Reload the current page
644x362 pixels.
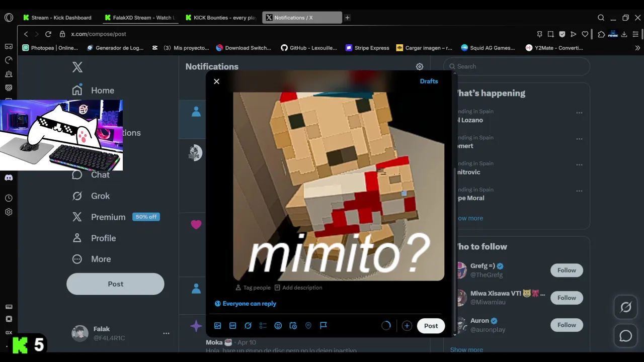point(48,34)
